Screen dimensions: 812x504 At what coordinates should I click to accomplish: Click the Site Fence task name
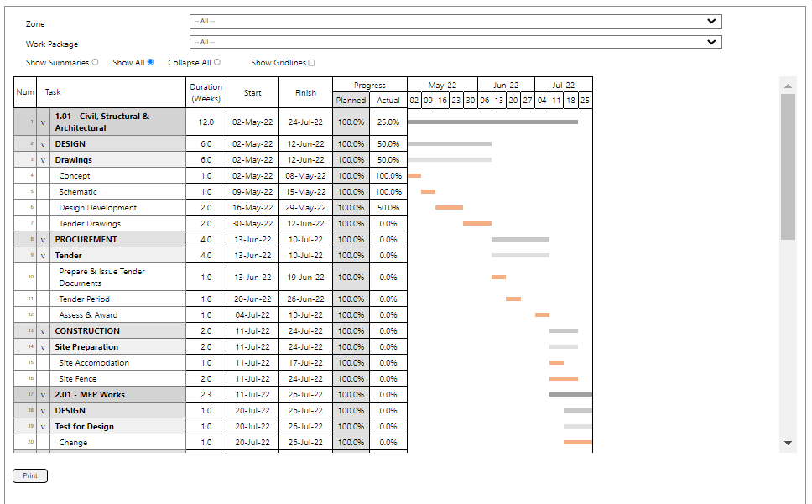point(78,379)
